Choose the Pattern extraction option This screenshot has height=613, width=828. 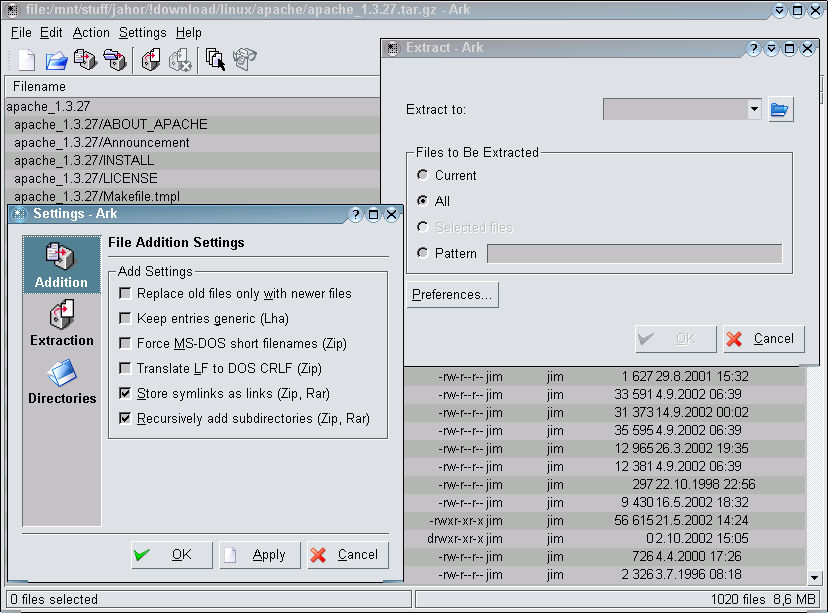click(423, 253)
